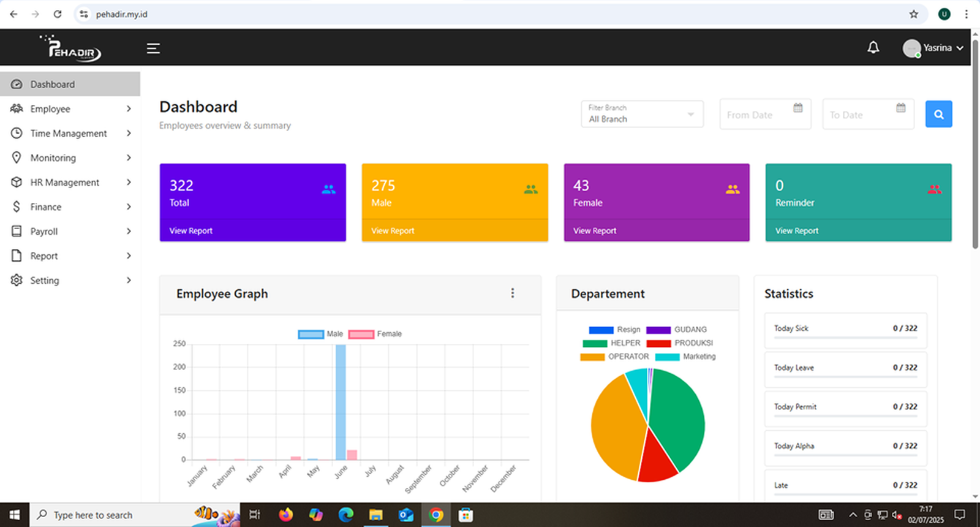Toggle the hamburger sidebar menu icon

[153, 48]
